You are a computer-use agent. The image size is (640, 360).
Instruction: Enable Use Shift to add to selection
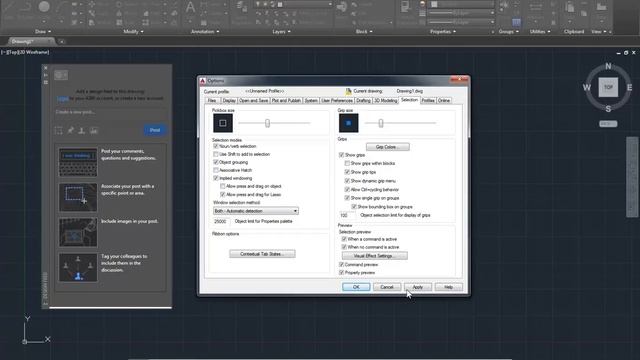[x=216, y=154]
